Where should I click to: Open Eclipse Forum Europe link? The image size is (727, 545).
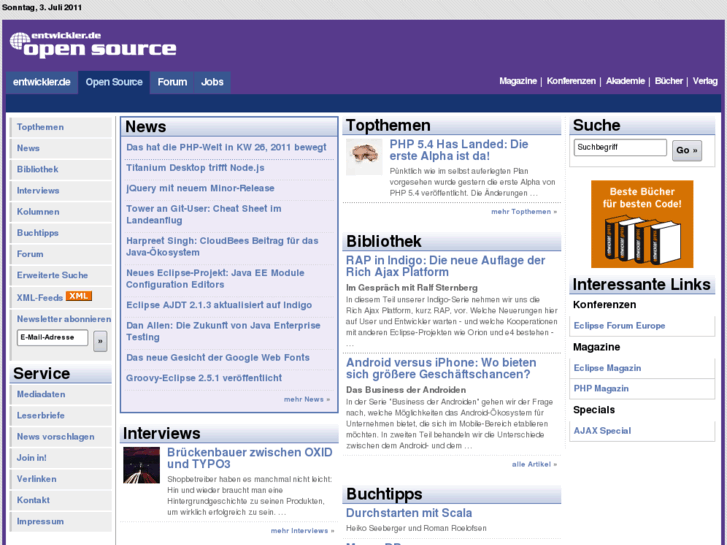click(619, 326)
